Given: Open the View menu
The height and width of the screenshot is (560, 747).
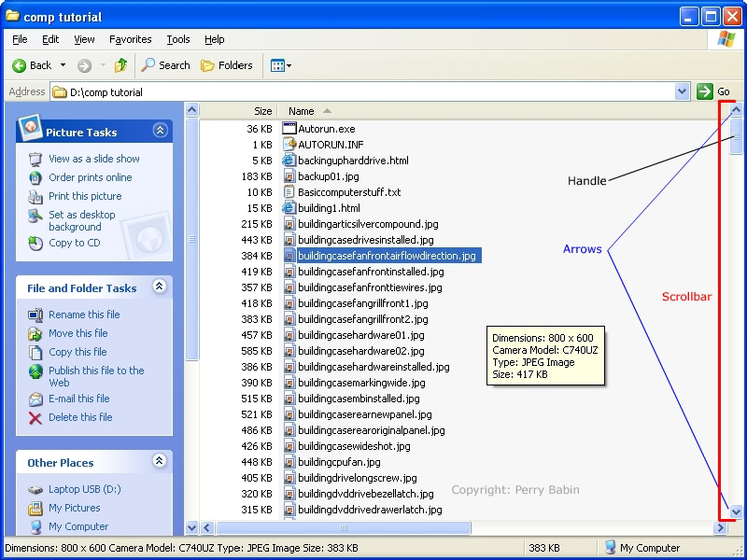Looking at the screenshot, I should (x=84, y=39).
